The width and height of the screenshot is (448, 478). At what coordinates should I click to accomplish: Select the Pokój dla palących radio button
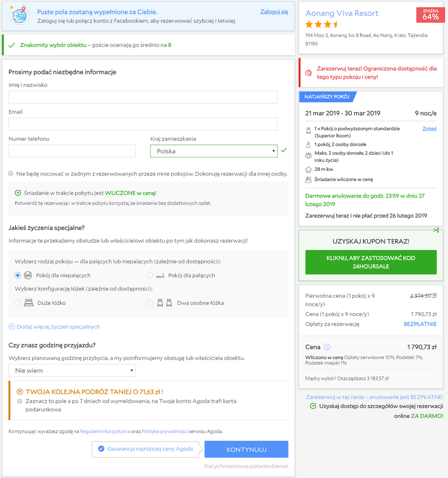[150, 275]
